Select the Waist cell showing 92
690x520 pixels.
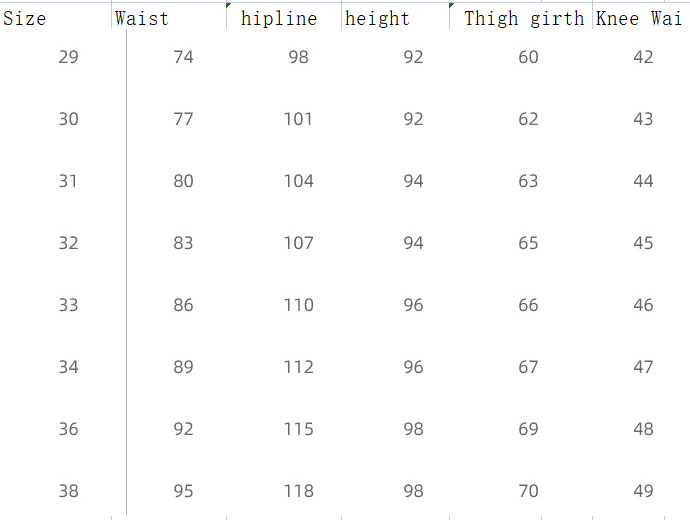tap(183, 429)
